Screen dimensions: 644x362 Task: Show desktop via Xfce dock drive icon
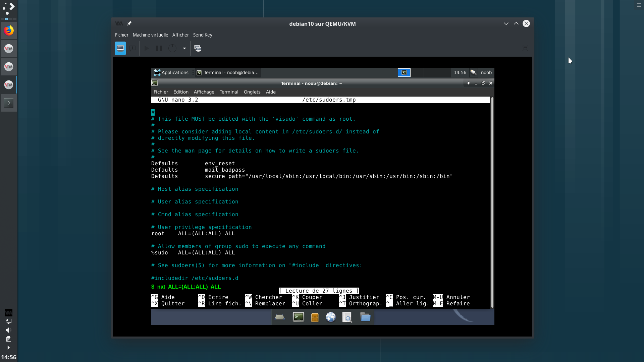tap(280, 317)
